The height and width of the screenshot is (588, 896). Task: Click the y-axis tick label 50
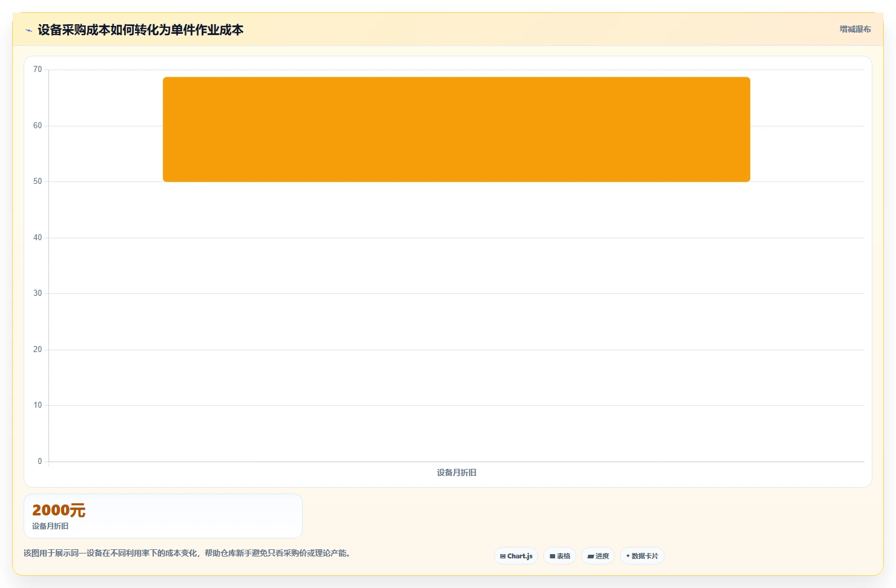pos(38,181)
